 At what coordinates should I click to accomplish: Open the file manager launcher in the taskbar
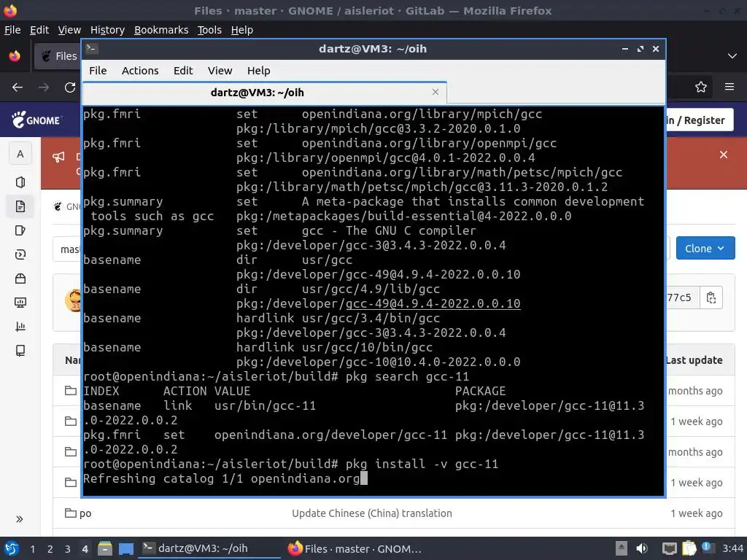click(x=105, y=548)
